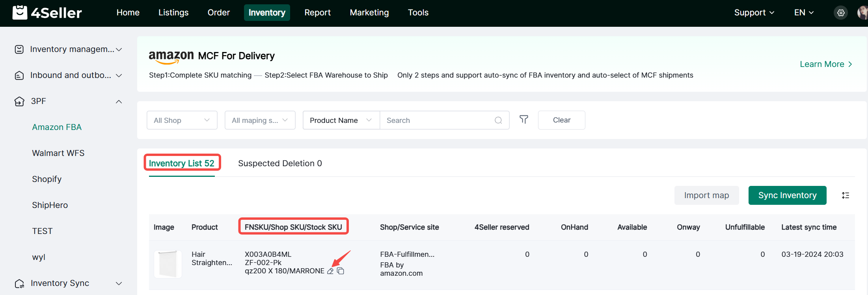Open the filter funnel icon
This screenshot has width=868, height=295.
[x=523, y=120]
